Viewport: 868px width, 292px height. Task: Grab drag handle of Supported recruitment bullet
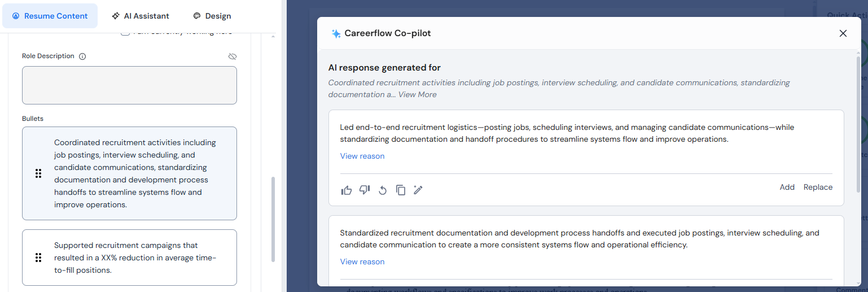point(38,258)
